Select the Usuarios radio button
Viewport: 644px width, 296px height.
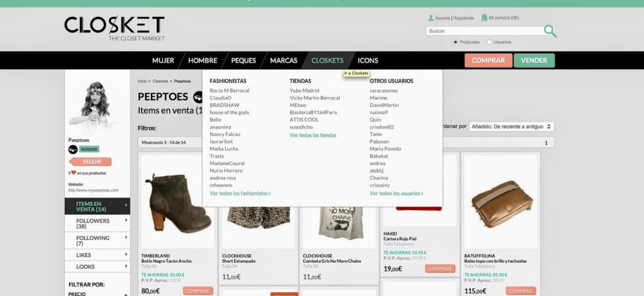[489, 42]
